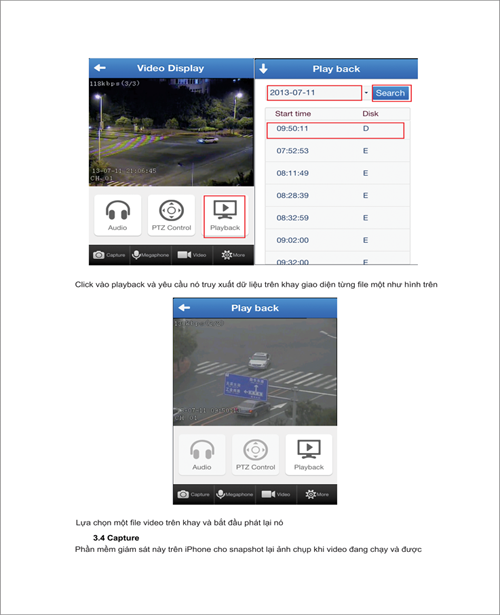
Task: Open PTZ Control under Video Display
Action: (171, 215)
